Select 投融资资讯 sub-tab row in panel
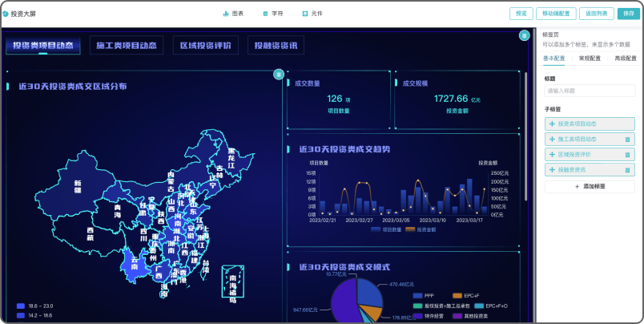Screen dimensions: 644x324 point(590,170)
